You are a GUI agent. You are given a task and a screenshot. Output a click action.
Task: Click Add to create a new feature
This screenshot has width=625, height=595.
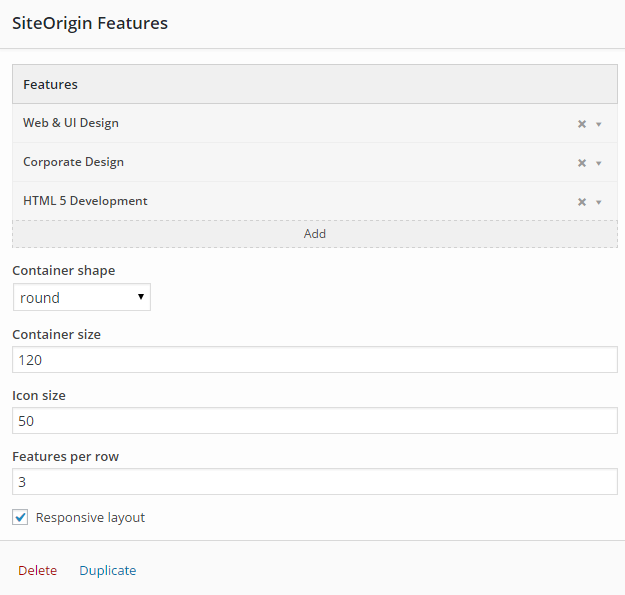pyautogui.click(x=315, y=234)
